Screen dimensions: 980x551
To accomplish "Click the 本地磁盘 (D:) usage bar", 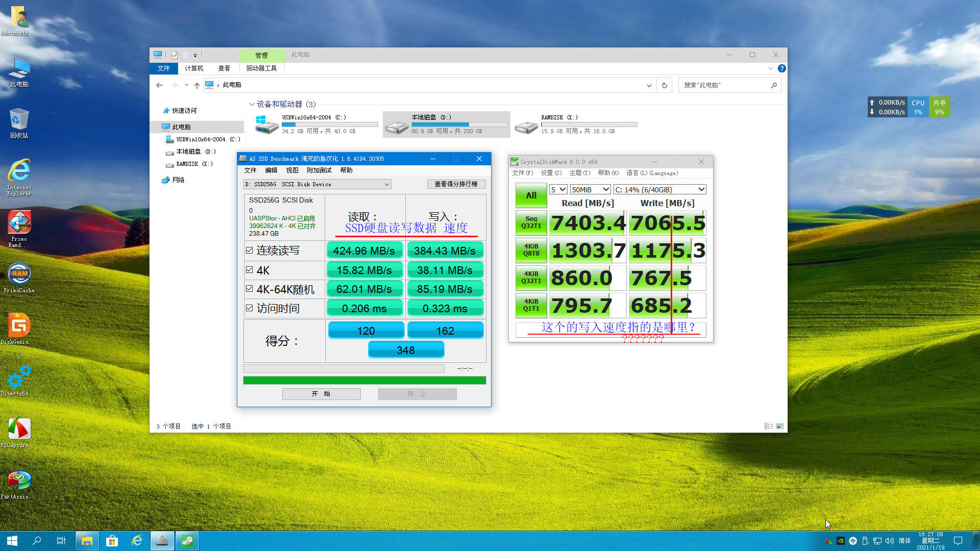I will coord(459,124).
